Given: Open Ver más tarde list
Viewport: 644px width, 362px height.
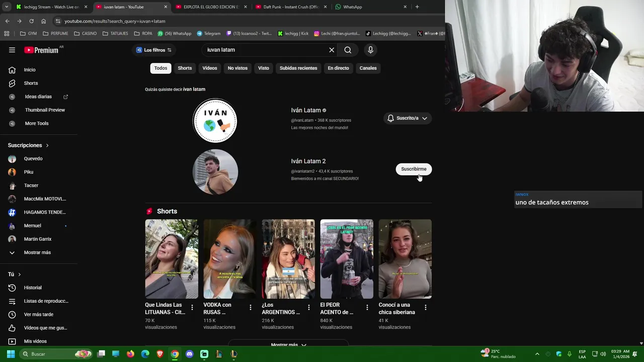Looking at the screenshot, I should pyautogui.click(x=39, y=314).
